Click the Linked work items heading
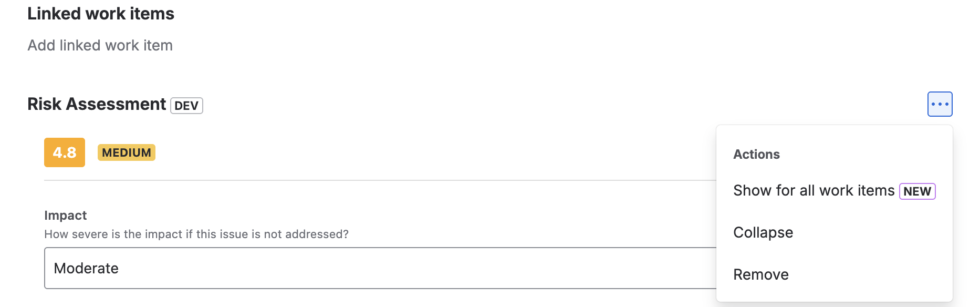Screen dimensions: 980x307 [101, 14]
